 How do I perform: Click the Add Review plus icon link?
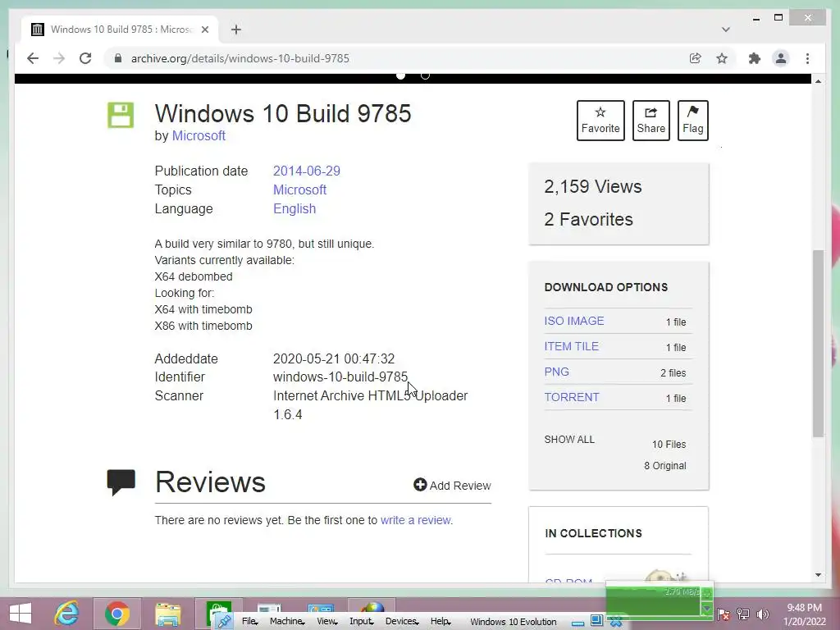click(x=452, y=486)
